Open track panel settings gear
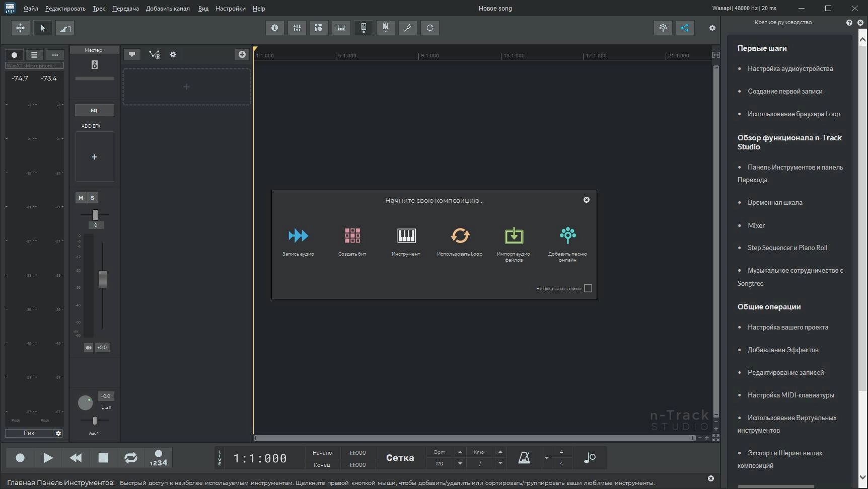The width and height of the screenshot is (868, 489). pos(173,54)
